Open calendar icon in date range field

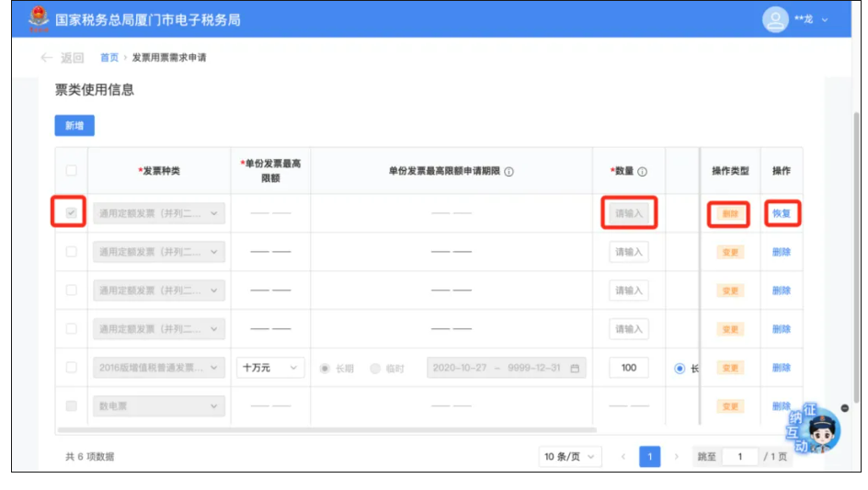[575, 369]
